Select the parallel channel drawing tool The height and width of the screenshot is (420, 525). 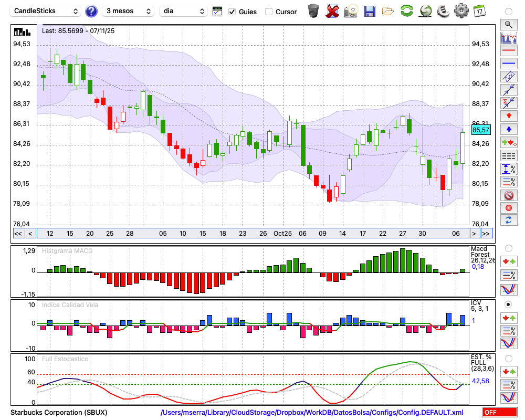508,76
